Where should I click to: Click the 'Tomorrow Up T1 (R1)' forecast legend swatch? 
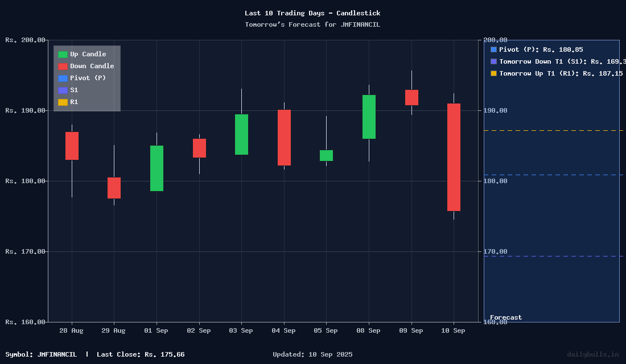[x=493, y=73]
